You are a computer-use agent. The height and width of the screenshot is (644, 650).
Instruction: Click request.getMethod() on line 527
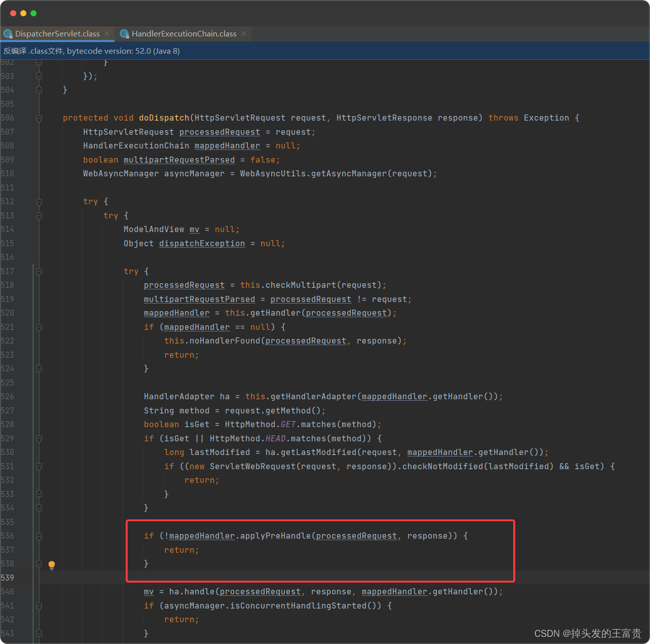click(x=273, y=410)
